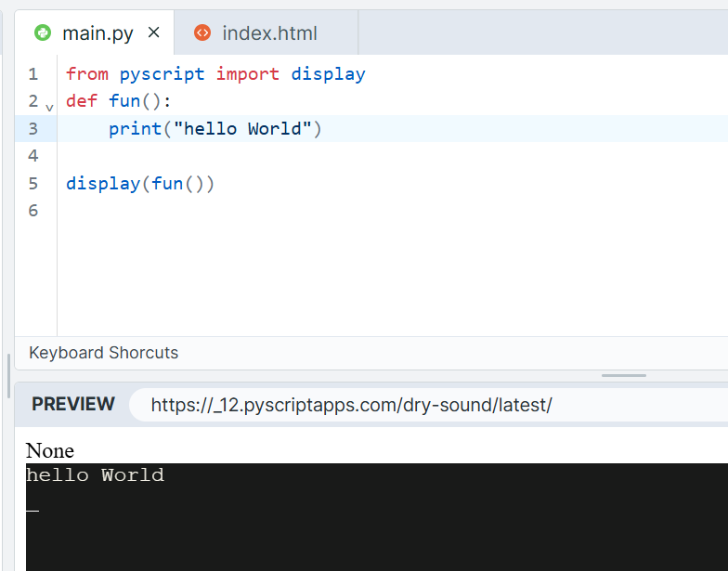This screenshot has height=571, width=728.
Task: Click the "None" output in preview
Action: tap(50, 450)
